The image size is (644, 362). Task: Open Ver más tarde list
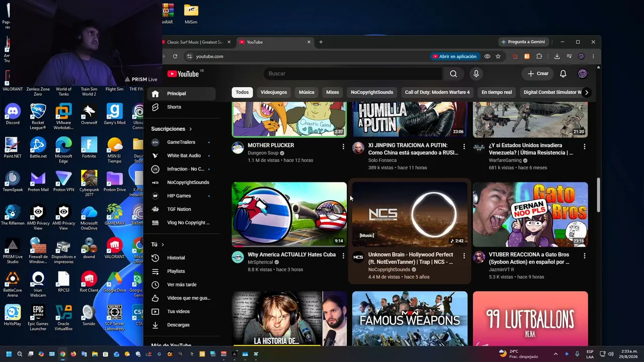point(182,285)
